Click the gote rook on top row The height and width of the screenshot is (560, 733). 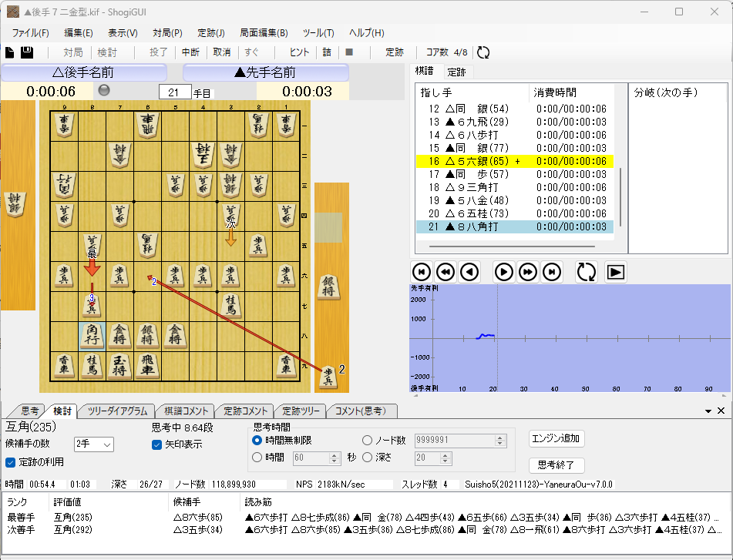point(148,125)
